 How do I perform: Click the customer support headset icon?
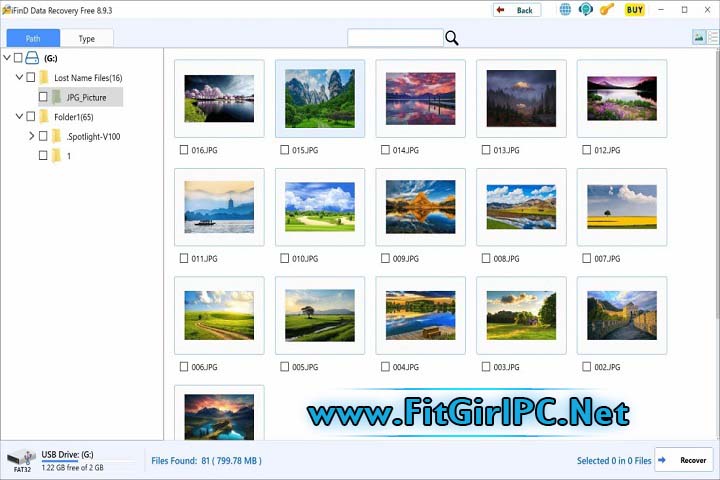pyautogui.click(x=586, y=10)
